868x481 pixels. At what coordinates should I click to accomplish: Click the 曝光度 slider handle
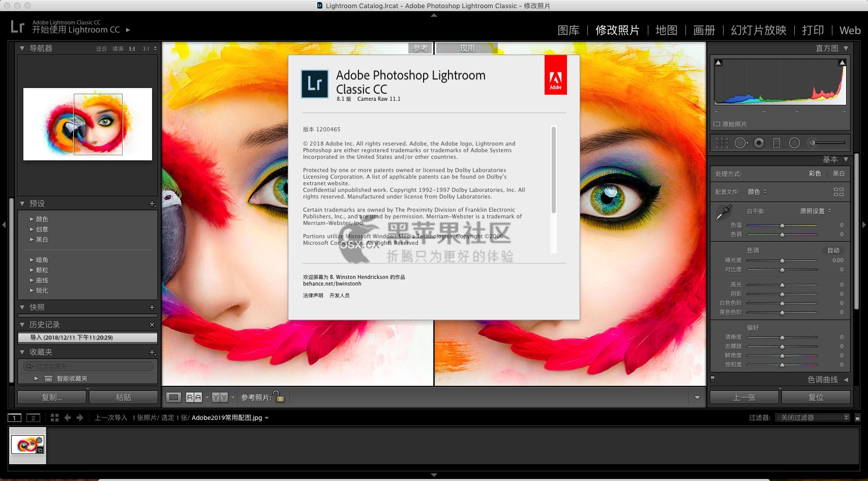click(782, 260)
